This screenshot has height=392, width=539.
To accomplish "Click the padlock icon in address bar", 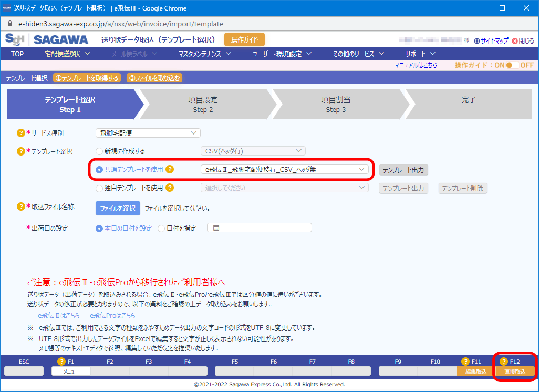I will tap(10, 24).
